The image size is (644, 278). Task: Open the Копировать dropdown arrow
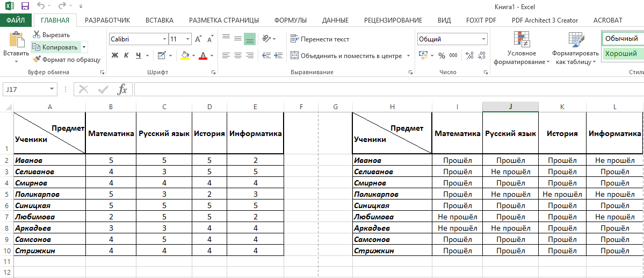[84, 47]
